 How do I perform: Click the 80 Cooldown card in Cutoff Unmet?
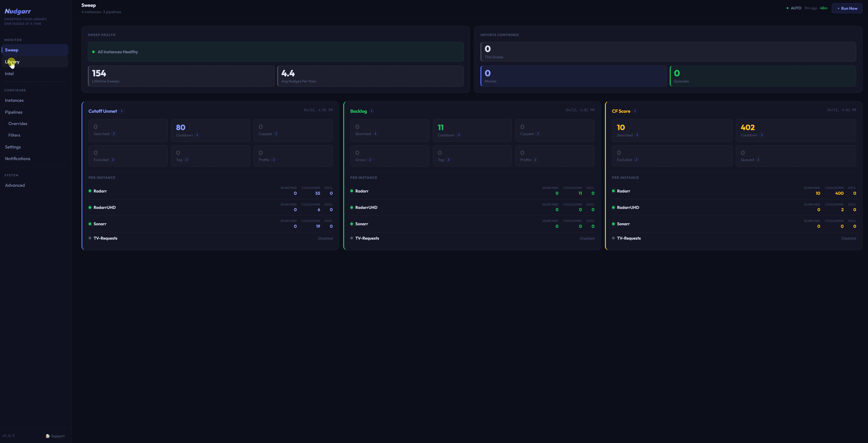(x=211, y=131)
